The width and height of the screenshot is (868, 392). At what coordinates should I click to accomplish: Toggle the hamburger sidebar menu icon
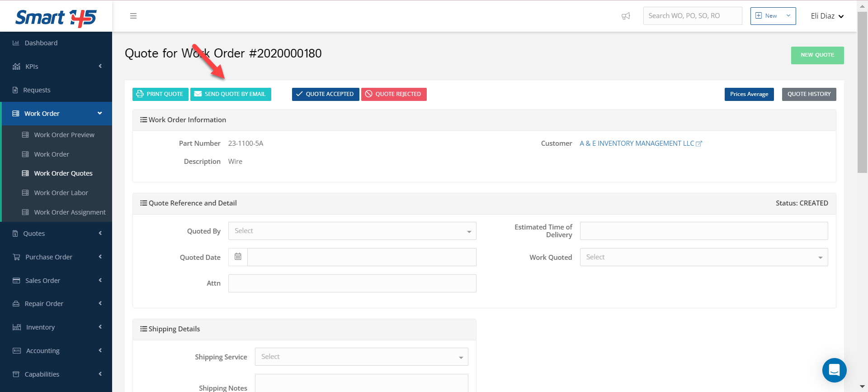click(133, 16)
